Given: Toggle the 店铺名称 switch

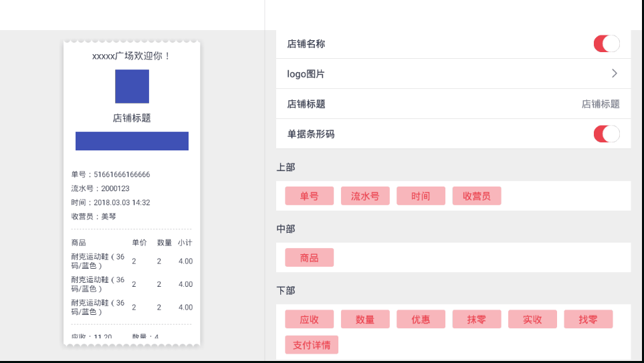Looking at the screenshot, I should 606,43.
